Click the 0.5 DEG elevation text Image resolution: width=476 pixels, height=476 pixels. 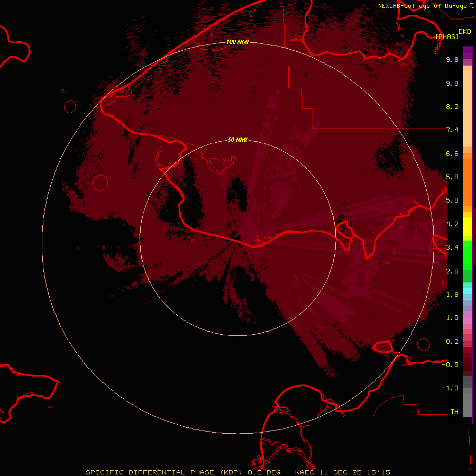click(x=265, y=472)
